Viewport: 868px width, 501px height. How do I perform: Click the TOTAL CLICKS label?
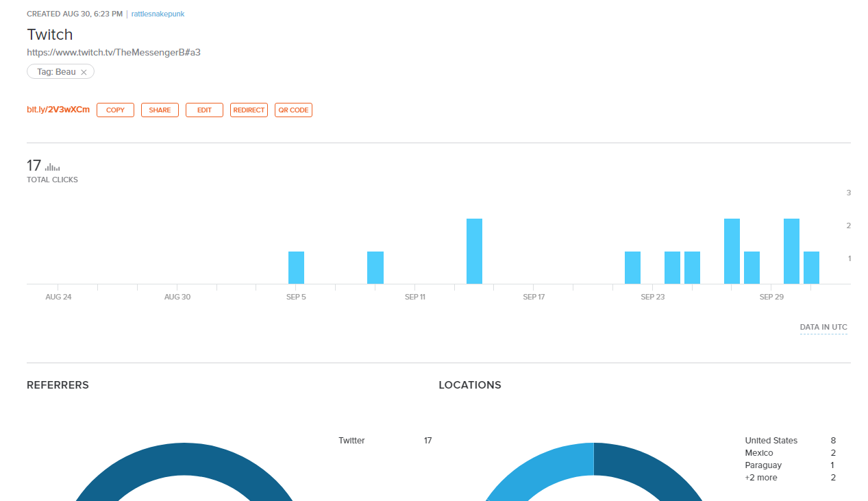(x=52, y=180)
